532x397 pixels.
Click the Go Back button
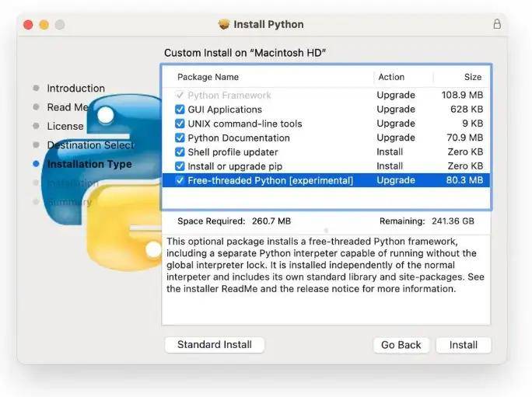401,345
